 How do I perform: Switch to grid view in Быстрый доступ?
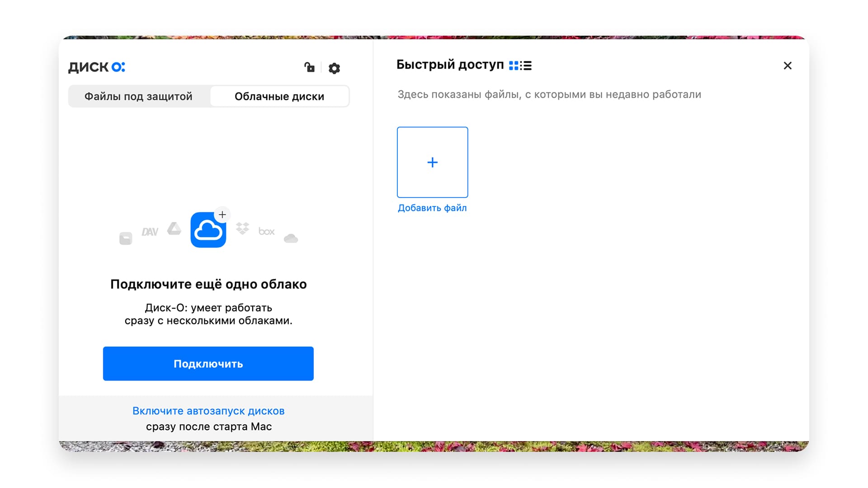coord(514,66)
